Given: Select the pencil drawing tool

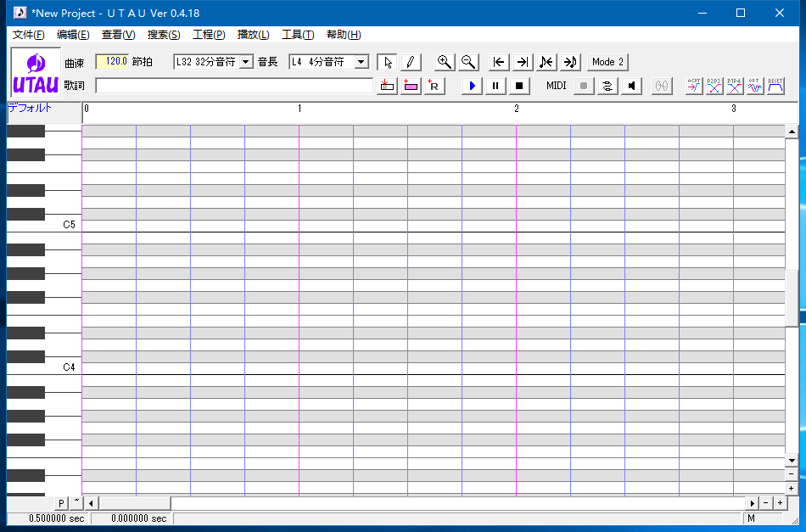Looking at the screenshot, I should point(410,62).
